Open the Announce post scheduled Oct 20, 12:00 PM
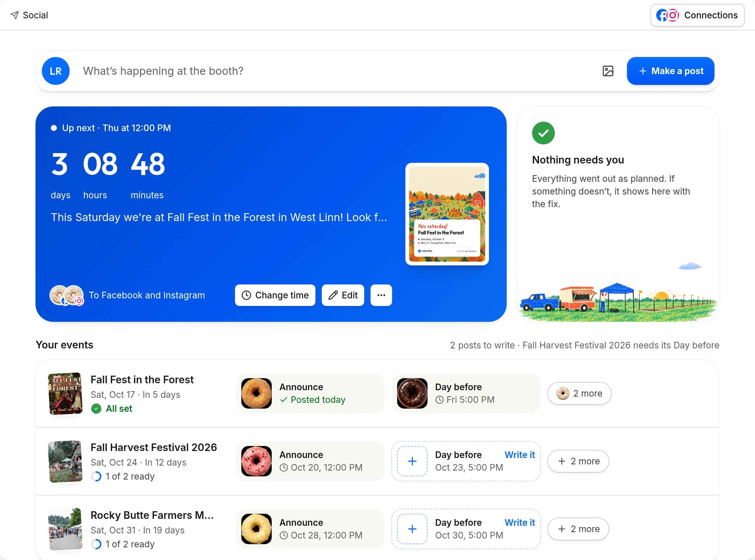 (310, 461)
